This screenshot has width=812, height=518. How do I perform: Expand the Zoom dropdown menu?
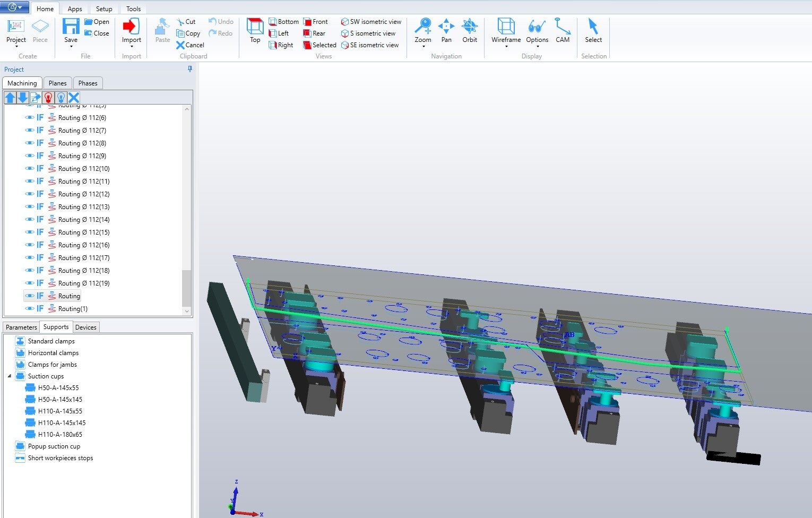point(423,46)
